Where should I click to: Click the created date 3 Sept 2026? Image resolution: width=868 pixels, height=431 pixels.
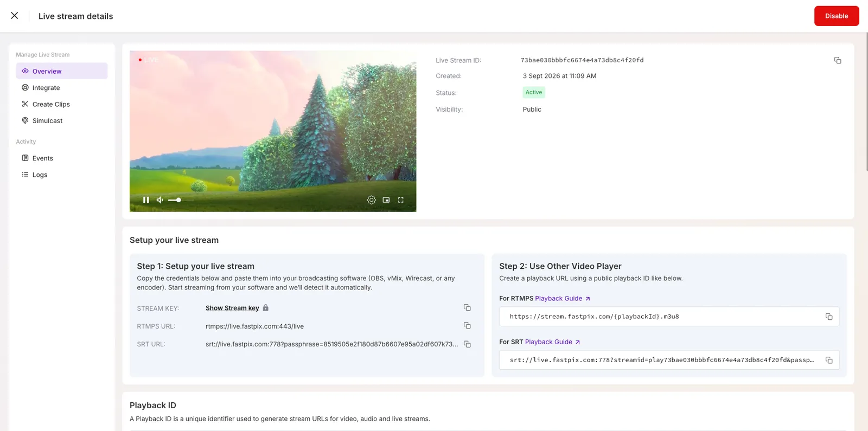559,76
